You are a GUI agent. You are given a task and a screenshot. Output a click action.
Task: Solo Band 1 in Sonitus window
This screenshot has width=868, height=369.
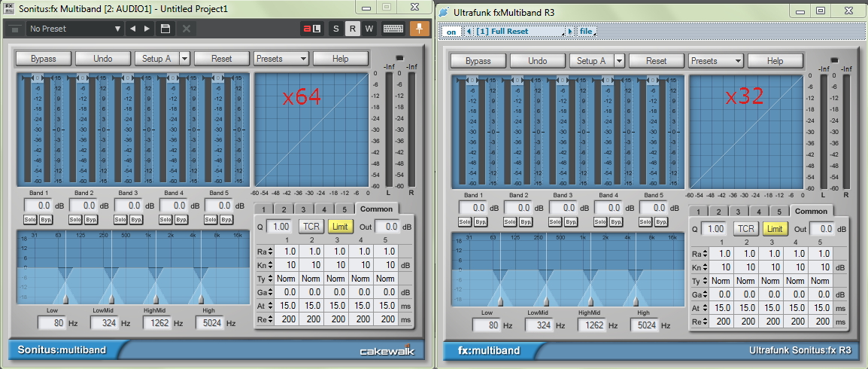tap(30, 220)
